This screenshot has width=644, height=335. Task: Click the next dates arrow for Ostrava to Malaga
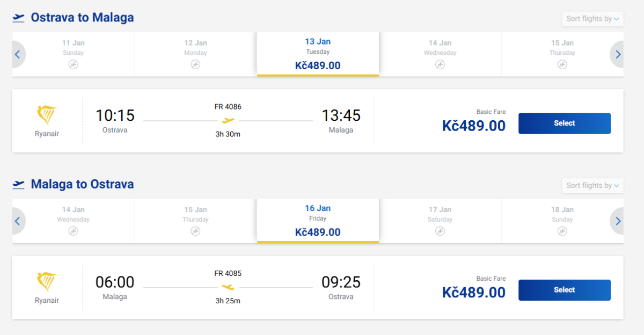click(618, 54)
